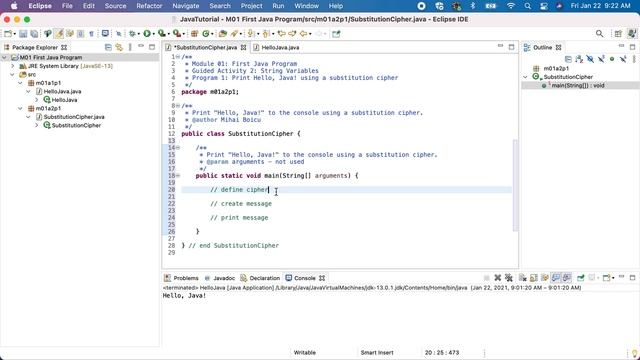Screen dimensions: 640x360
Task: Click the Save All toolbar icon
Action: point(34,34)
